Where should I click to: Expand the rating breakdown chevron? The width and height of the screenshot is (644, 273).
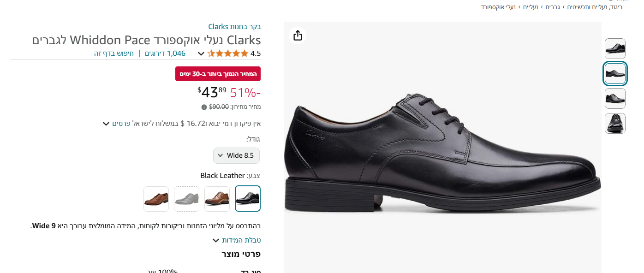tap(201, 53)
